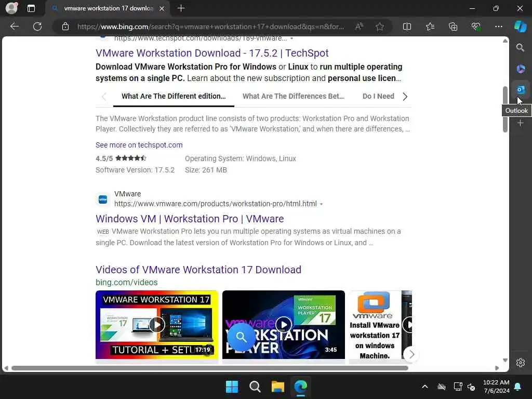Open the bing.com/videos link
532x399 pixels.
[127, 282]
